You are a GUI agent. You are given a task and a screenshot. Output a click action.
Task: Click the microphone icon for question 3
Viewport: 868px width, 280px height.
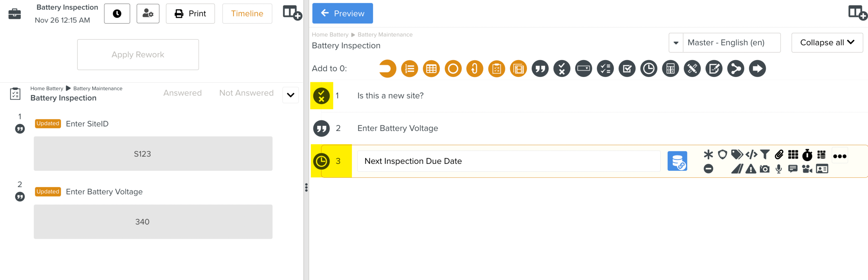779,169
